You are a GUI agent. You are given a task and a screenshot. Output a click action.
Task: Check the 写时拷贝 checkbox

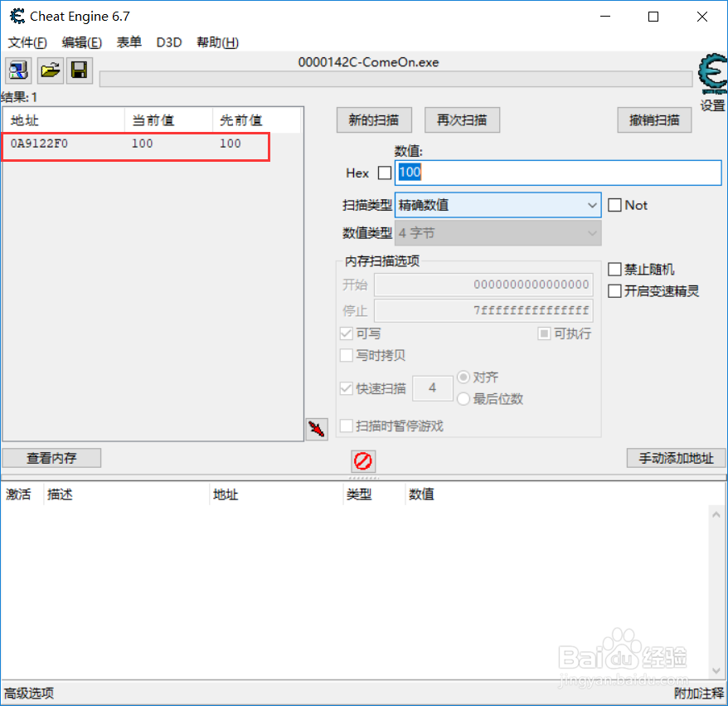pos(347,355)
